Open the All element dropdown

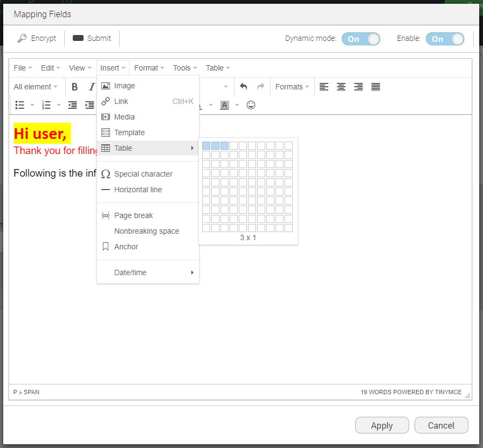(x=34, y=87)
